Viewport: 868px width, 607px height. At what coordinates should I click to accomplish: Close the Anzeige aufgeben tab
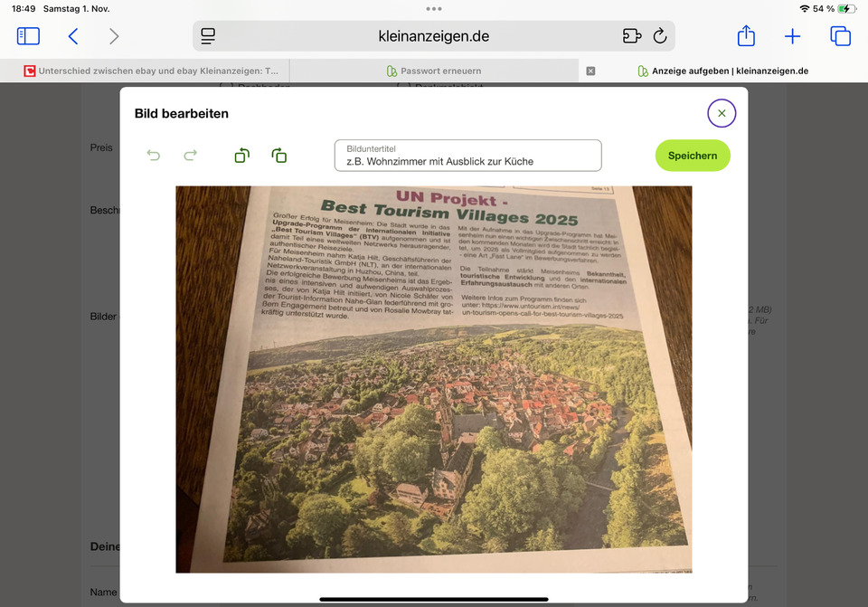[x=590, y=71]
